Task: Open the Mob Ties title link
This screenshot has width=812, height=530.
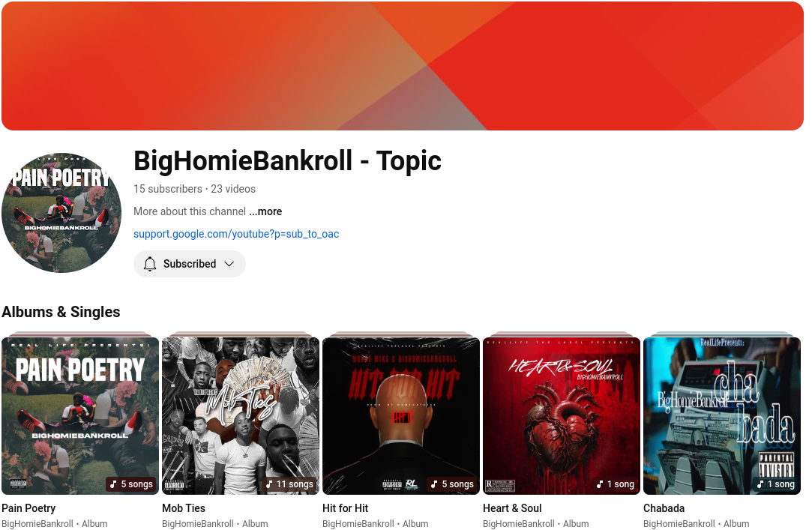Action: click(x=184, y=508)
